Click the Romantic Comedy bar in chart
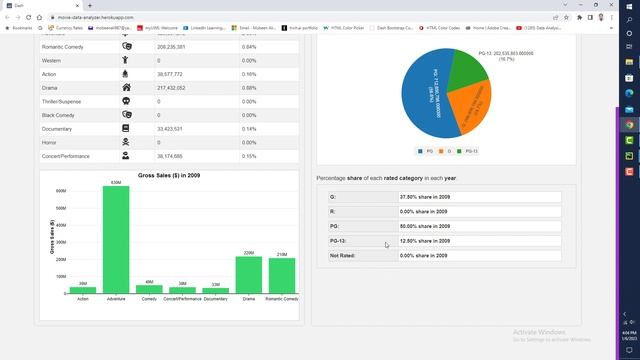The width and height of the screenshot is (640, 360). click(282, 276)
